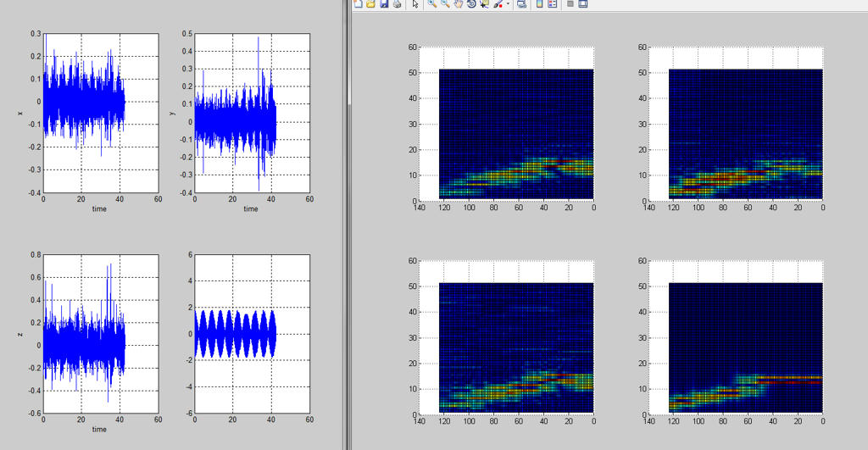The image size is (868, 450).
Task: Select the bottom-left spectrogram image
Action: [x=516, y=347]
